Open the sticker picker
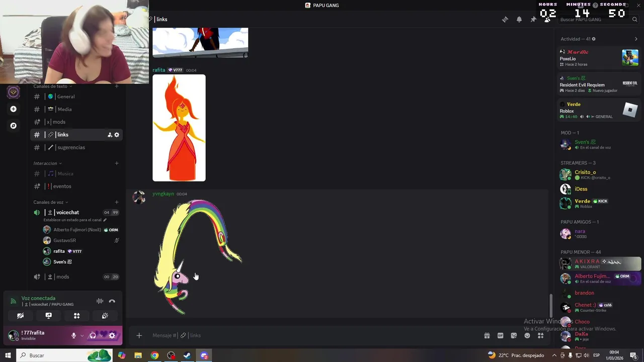The width and height of the screenshot is (644, 362). click(x=514, y=335)
